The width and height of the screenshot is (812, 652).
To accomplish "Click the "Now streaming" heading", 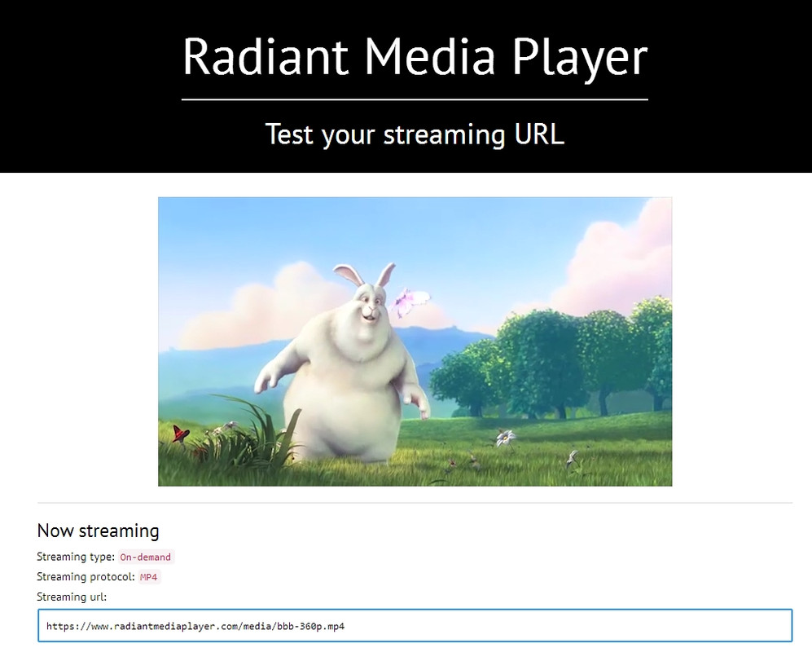I will (98, 531).
